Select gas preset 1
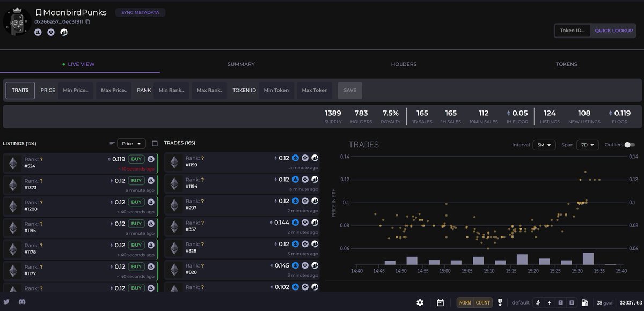This screenshot has width=644, height=311. (x=560, y=302)
